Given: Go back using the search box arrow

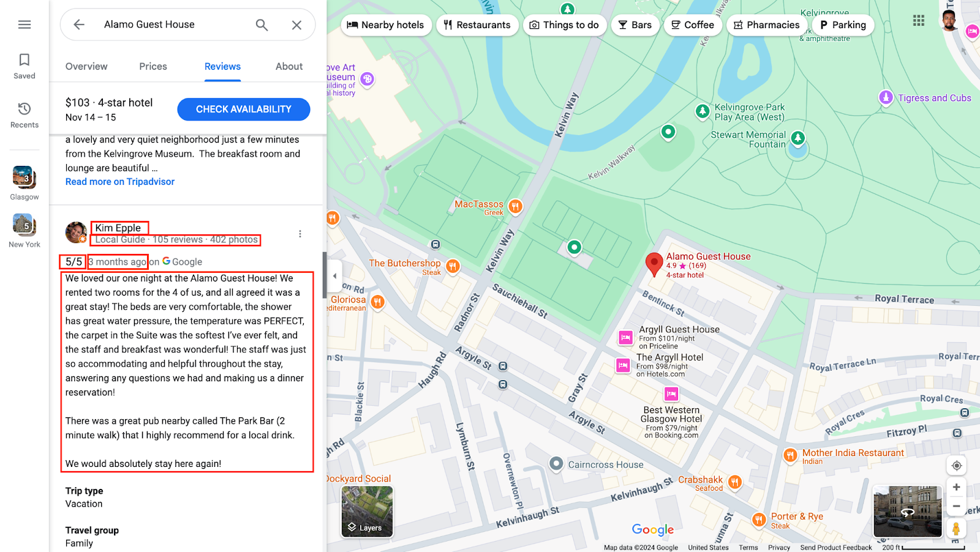Looking at the screenshot, I should point(79,24).
